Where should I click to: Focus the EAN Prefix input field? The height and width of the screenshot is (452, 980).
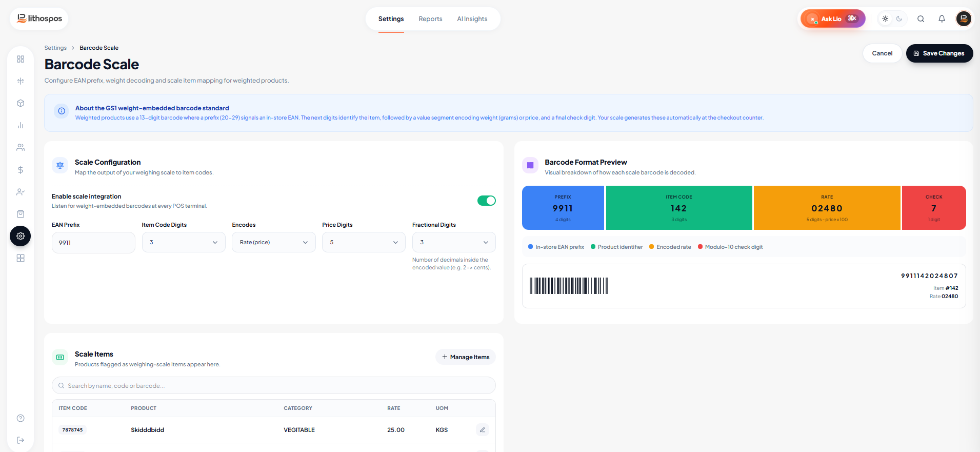pyautogui.click(x=93, y=243)
